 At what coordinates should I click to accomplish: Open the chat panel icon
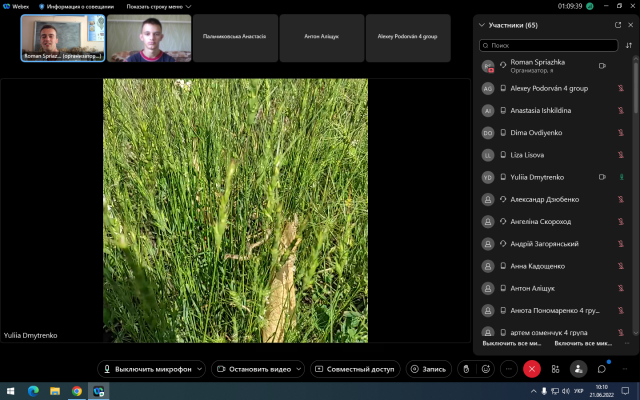pyautogui.click(x=602, y=368)
